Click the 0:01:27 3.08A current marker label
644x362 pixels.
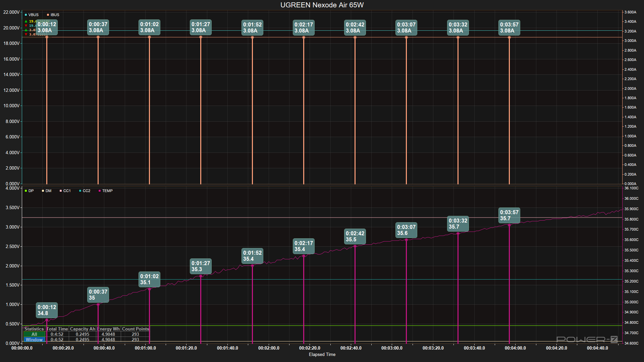pos(201,27)
